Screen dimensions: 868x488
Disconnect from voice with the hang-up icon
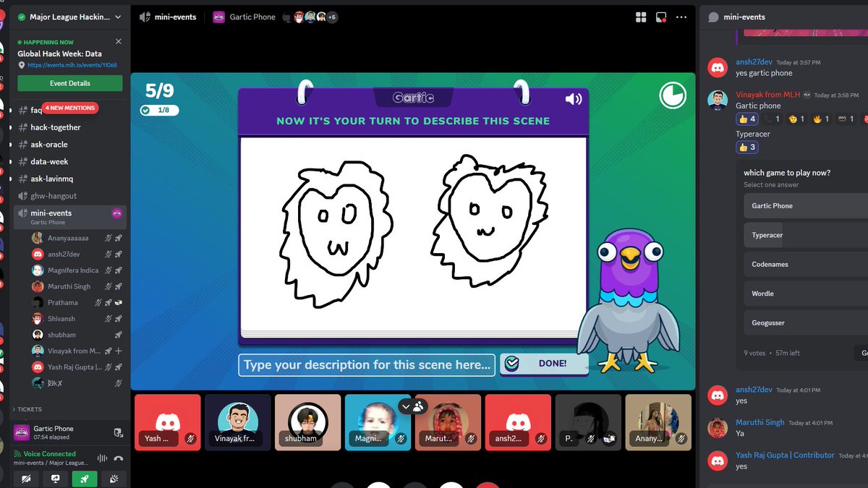(x=119, y=458)
